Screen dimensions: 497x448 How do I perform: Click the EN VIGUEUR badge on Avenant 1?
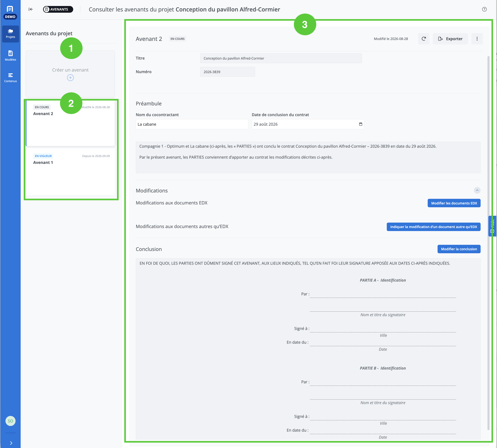pos(43,156)
